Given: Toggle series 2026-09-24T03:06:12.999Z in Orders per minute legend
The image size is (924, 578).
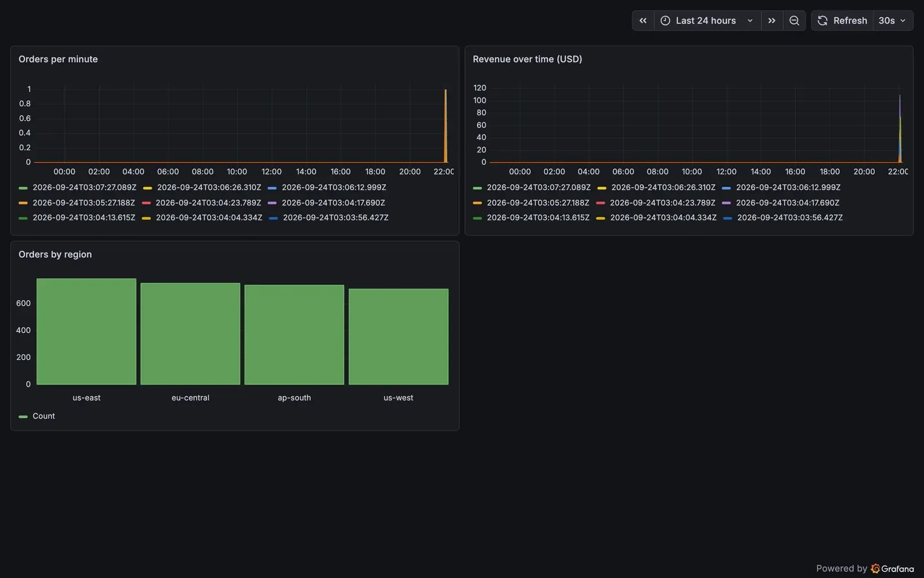Looking at the screenshot, I should pos(334,187).
